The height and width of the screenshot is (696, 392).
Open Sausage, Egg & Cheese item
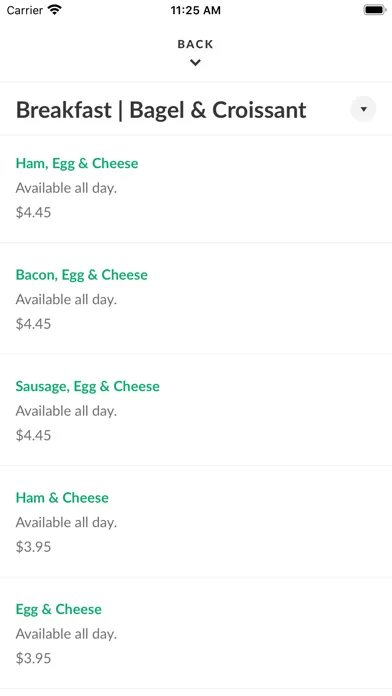tap(196, 410)
